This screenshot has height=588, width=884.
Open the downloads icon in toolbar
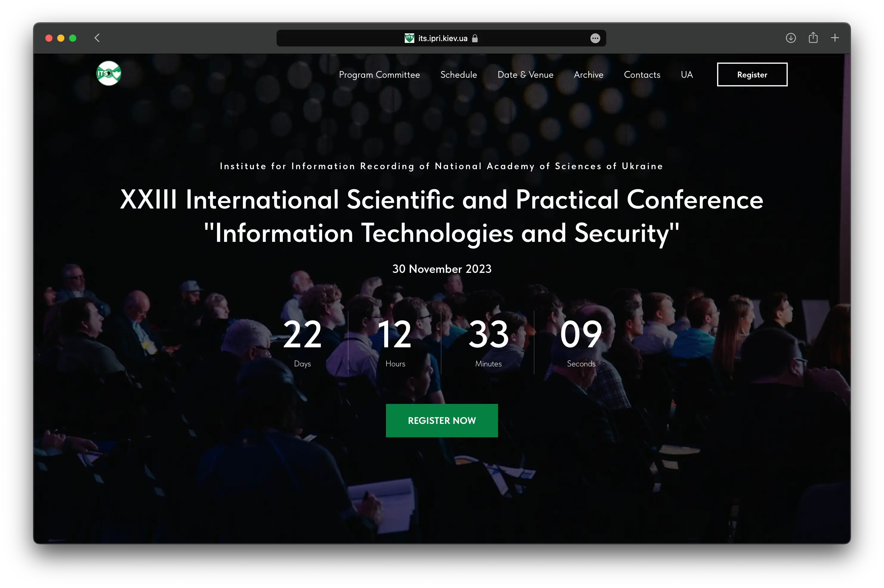coord(791,38)
